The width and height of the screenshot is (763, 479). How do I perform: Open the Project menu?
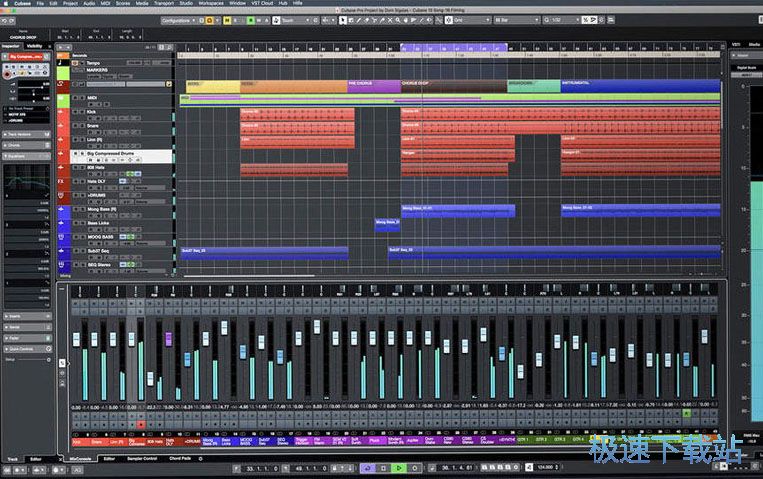(70, 3)
